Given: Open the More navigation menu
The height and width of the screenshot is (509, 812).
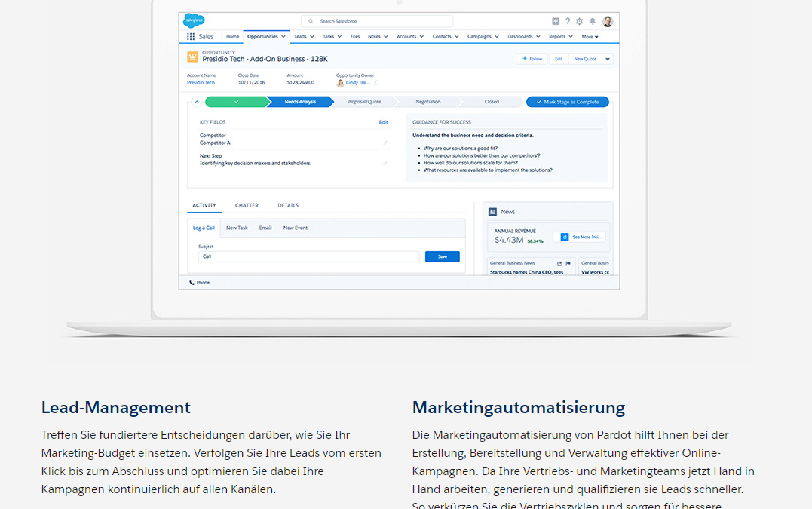Looking at the screenshot, I should click(x=590, y=37).
